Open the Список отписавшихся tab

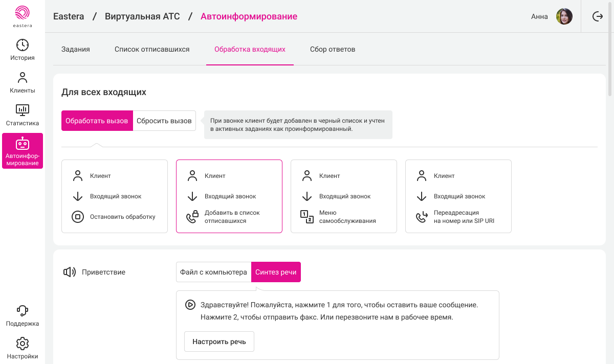click(152, 50)
